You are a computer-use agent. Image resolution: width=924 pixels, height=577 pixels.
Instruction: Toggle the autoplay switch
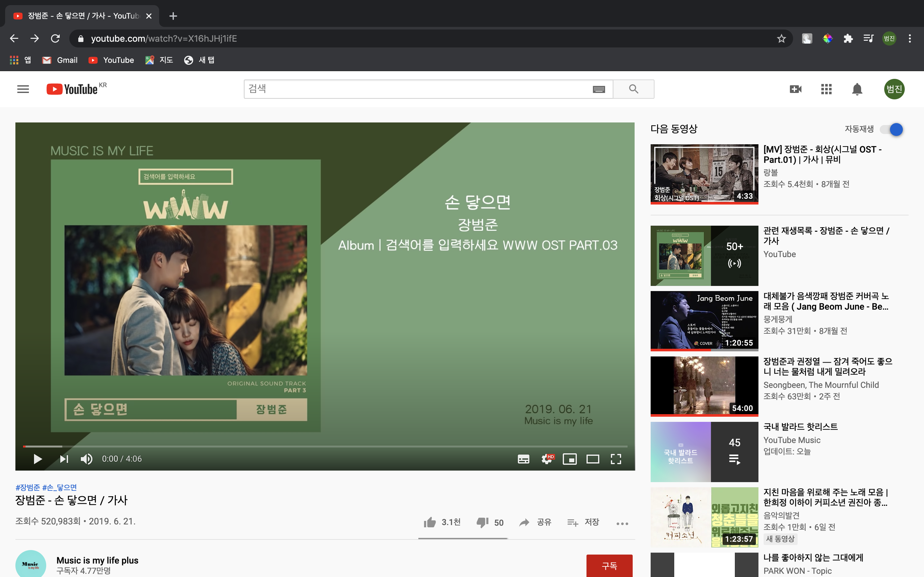[x=892, y=130]
